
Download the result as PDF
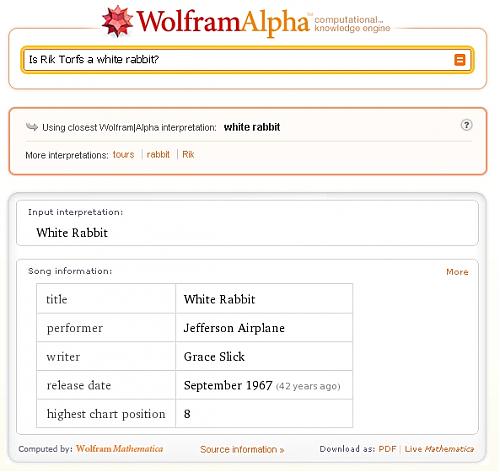click(387, 449)
